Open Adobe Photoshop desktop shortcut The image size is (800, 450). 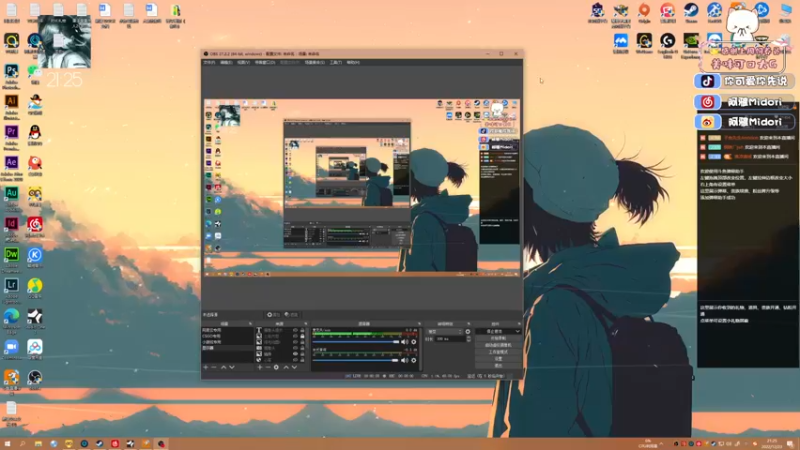(11, 71)
